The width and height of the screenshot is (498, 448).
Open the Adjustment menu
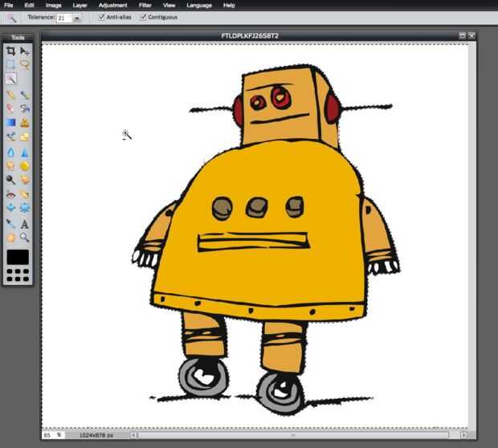coord(112,5)
